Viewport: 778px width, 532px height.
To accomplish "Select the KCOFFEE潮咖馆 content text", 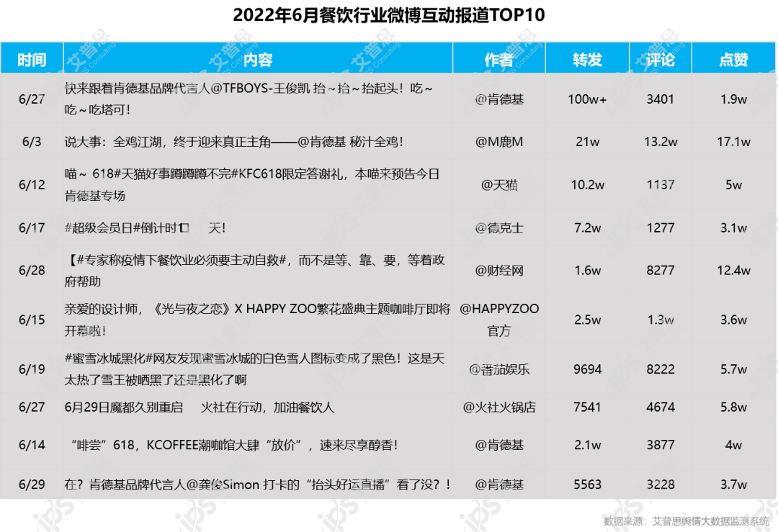I will point(234,445).
